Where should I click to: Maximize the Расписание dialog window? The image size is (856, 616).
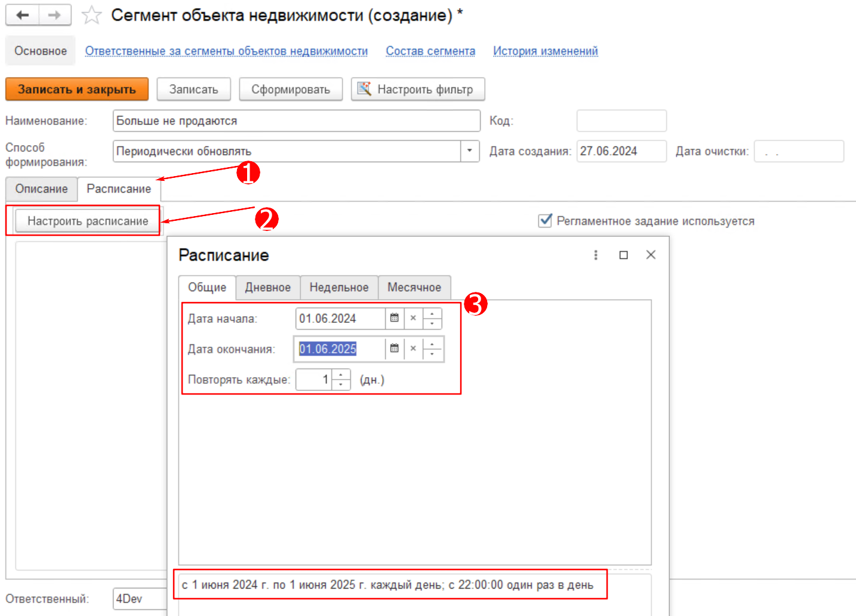623,255
